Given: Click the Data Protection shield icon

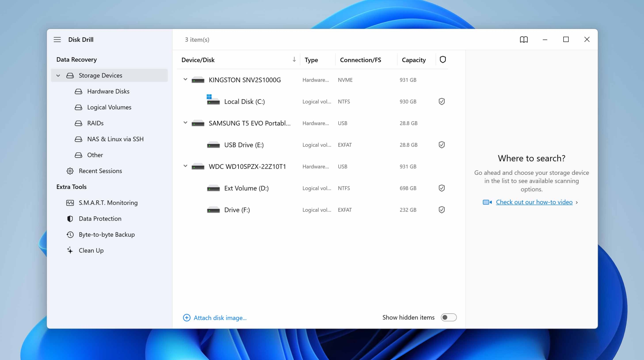Looking at the screenshot, I should point(70,219).
